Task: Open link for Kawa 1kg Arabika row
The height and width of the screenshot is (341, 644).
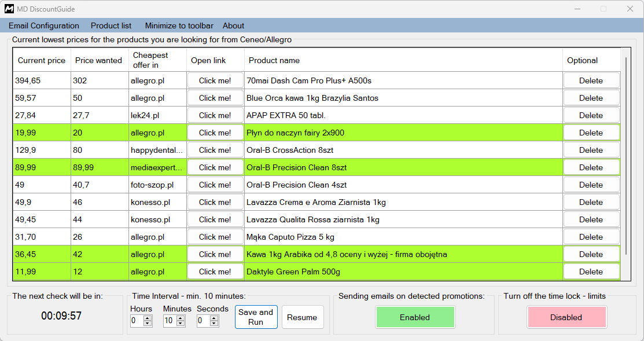Action: [215, 254]
